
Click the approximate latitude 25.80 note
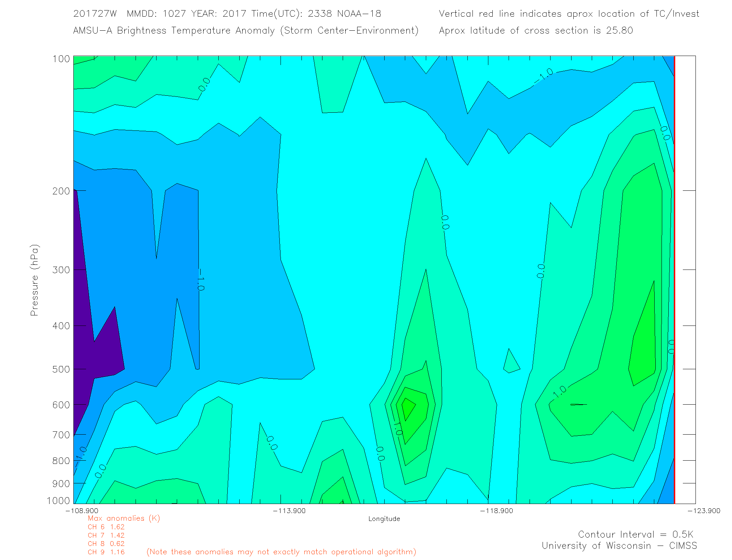(x=536, y=31)
